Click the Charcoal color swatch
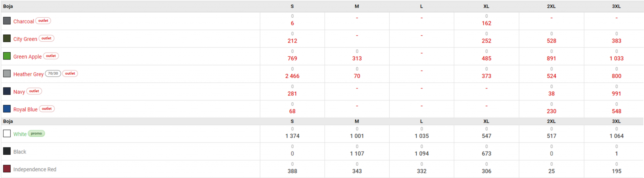Screen dimensions: 644x178 7,21
